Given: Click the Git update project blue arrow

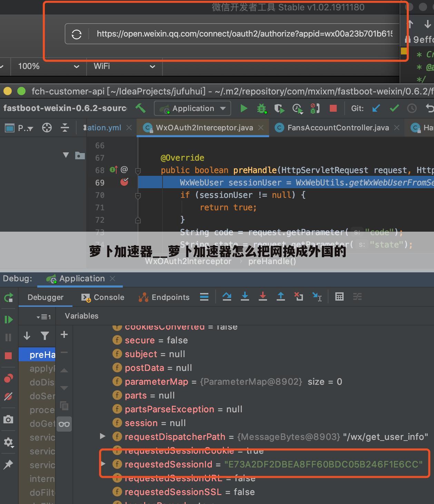Looking at the screenshot, I should click(376, 109).
